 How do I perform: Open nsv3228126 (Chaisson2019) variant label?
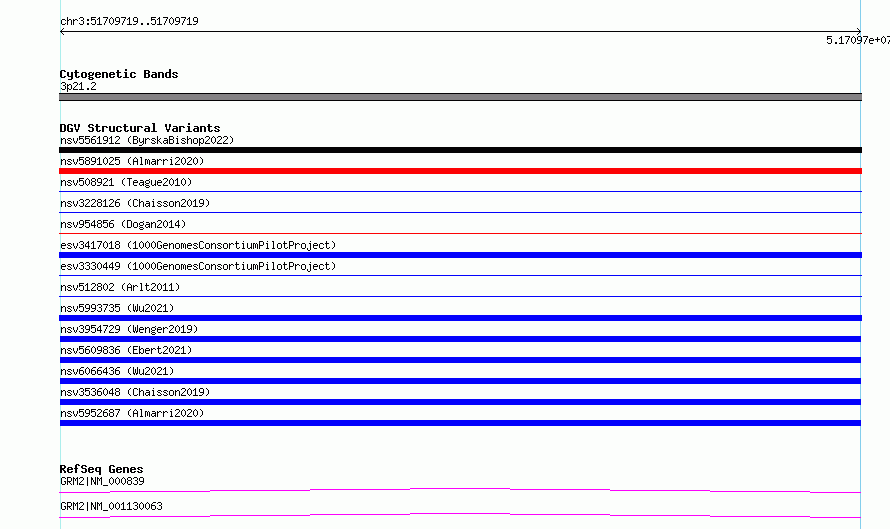pyautogui.click(x=135, y=203)
